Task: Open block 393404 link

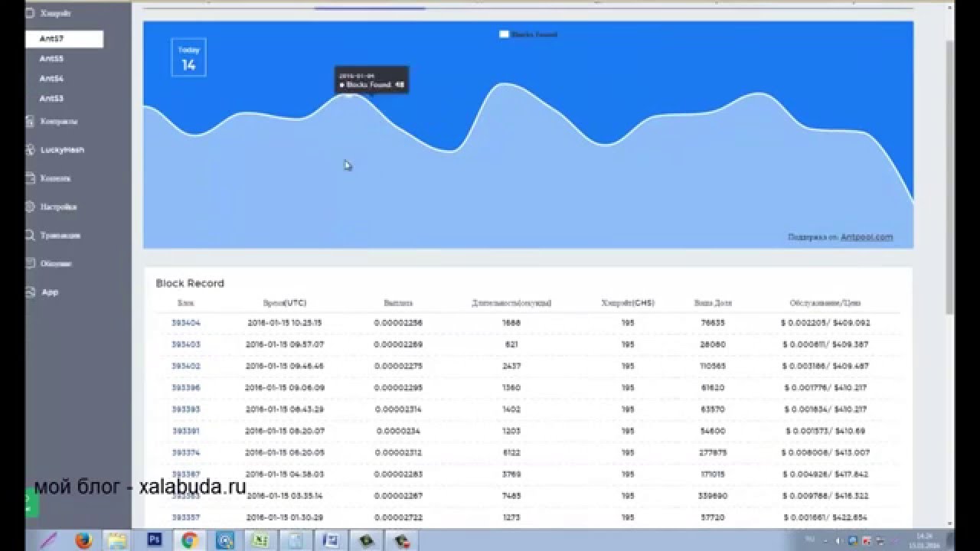Action: pos(185,323)
